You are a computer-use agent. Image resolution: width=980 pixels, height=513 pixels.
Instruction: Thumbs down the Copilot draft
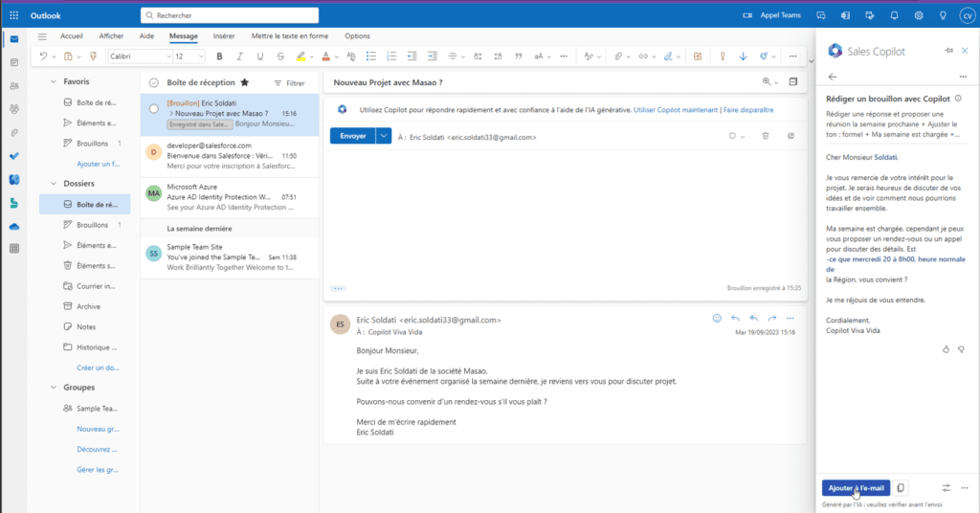pos(961,349)
